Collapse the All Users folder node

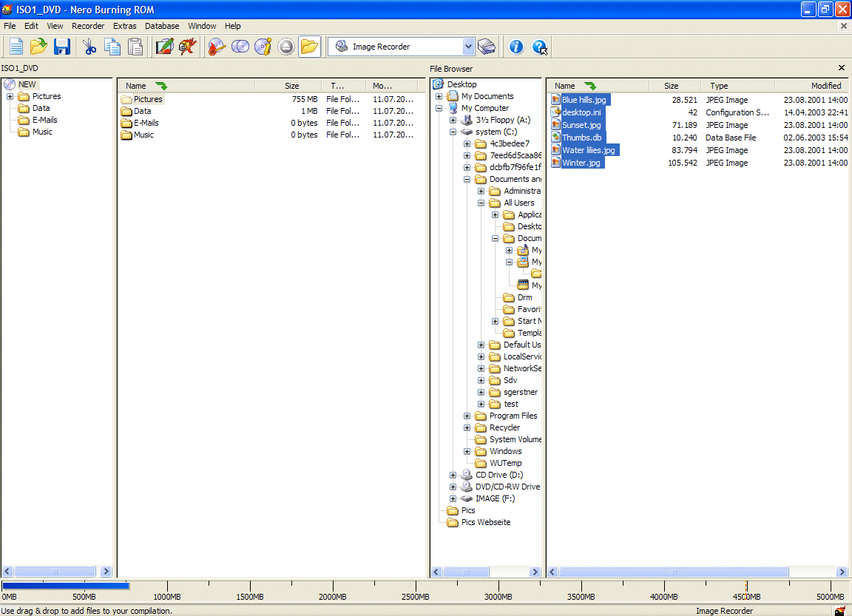[481, 203]
